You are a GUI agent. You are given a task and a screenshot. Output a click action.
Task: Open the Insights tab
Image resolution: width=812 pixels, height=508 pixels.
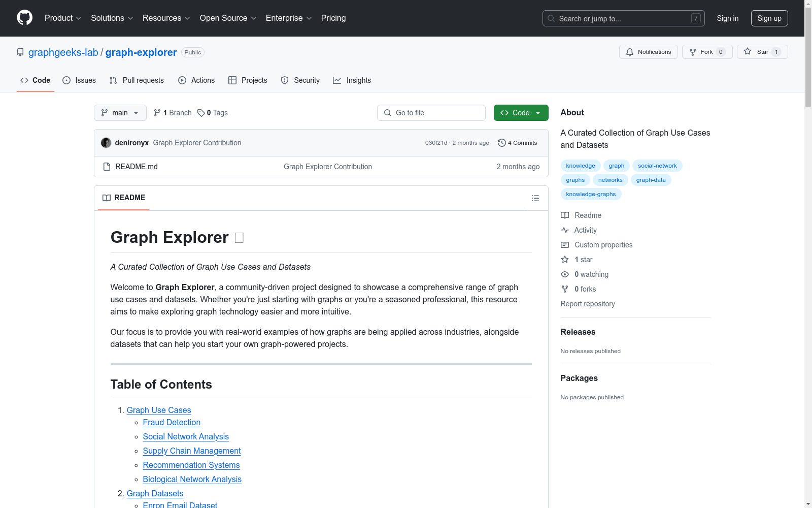point(352,80)
